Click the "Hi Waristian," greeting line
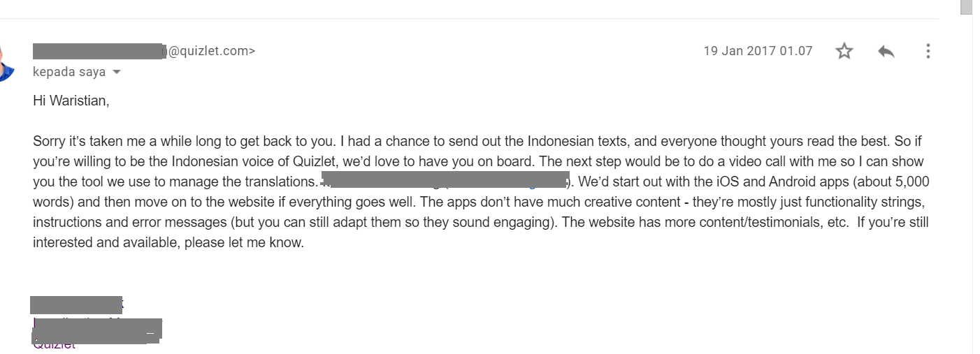The width and height of the screenshot is (980, 354). point(71,101)
